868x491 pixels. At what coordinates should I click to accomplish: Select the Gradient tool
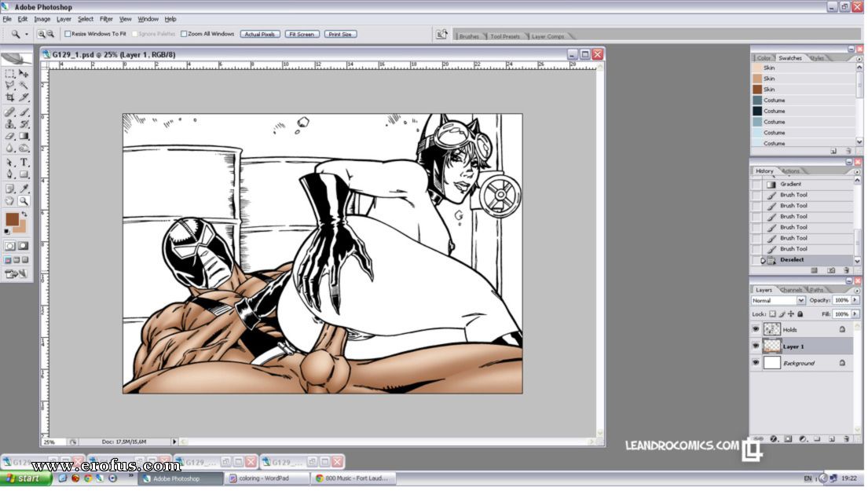[24, 136]
